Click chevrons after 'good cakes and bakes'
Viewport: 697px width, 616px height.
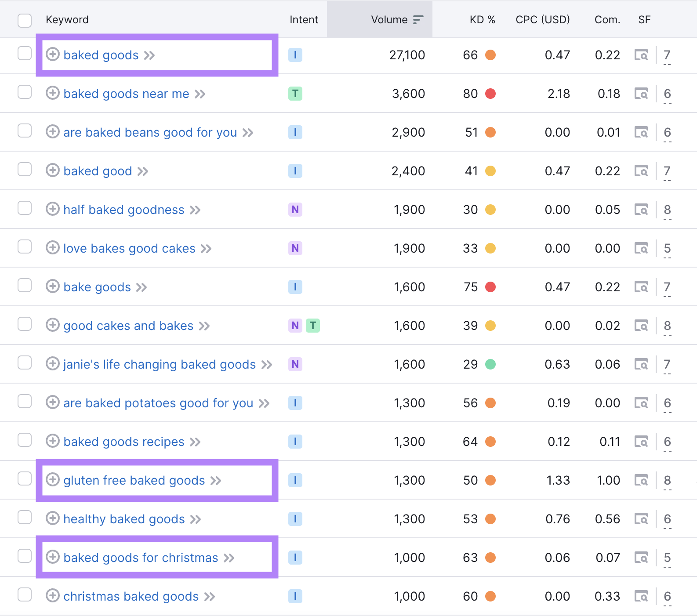(x=204, y=326)
